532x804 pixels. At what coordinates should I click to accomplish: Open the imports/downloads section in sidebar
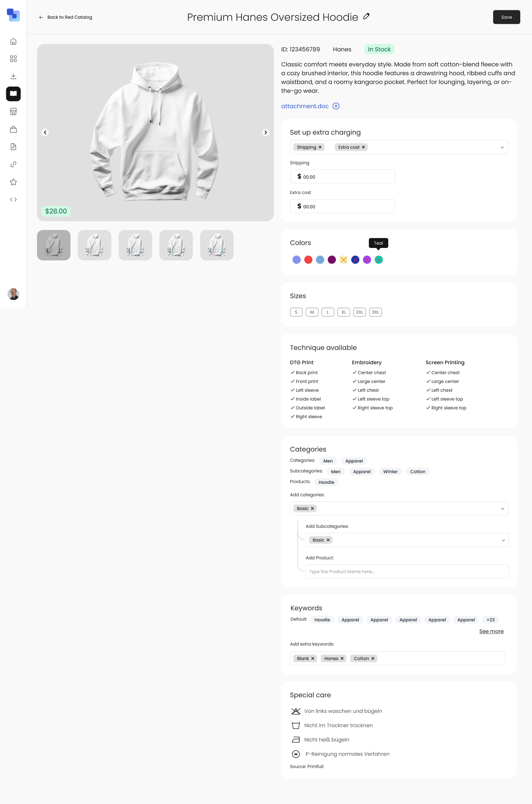coord(13,76)
